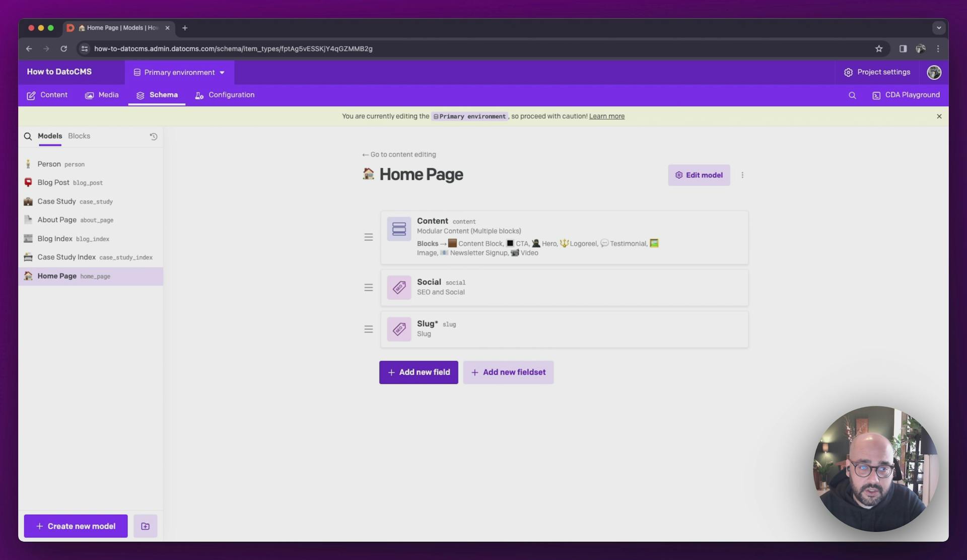Open the schema history icon in sidebar

(154, 136)
